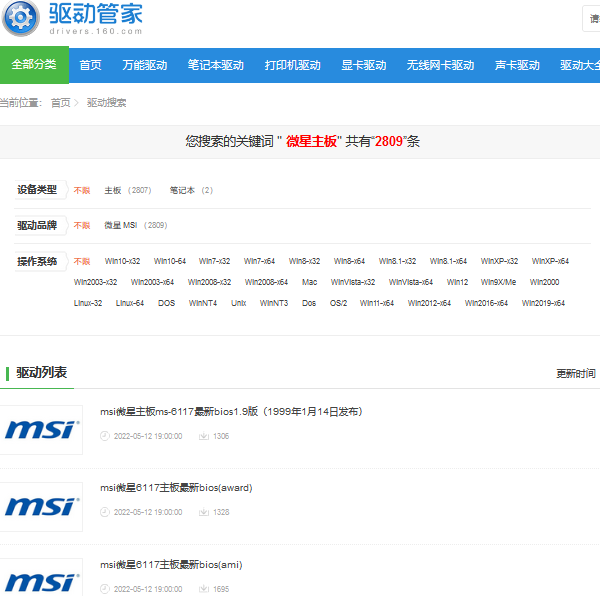Viewport: 600px width, 596px height.
Task: Click the download icon beside count 1306
Action: (x=204, y=436)
